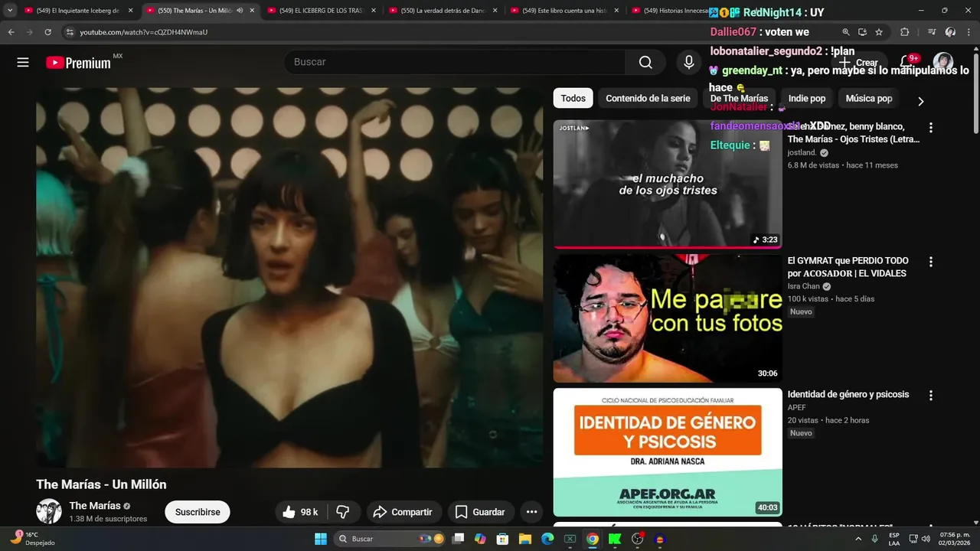This screenshot has height=551, width=980.
Task: Open El GYMRAT que PERDIO TODO title
Action: pyautogui.click(x=847, y=267)
